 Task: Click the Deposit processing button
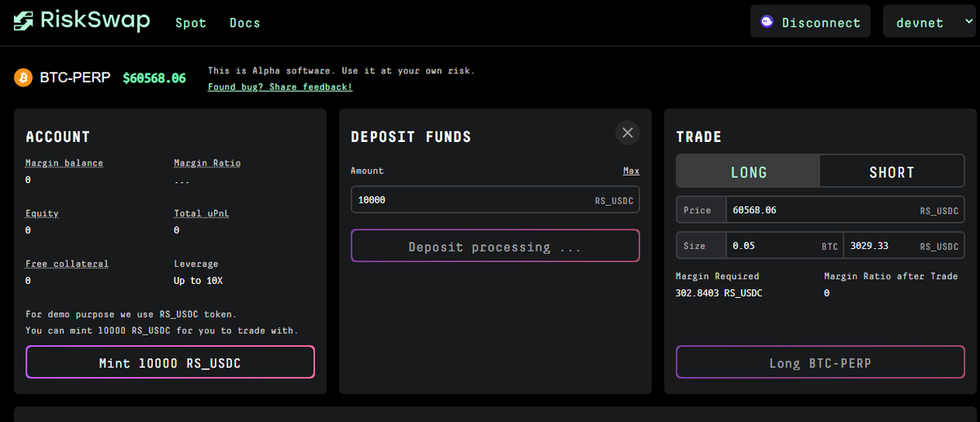[495, 247]
